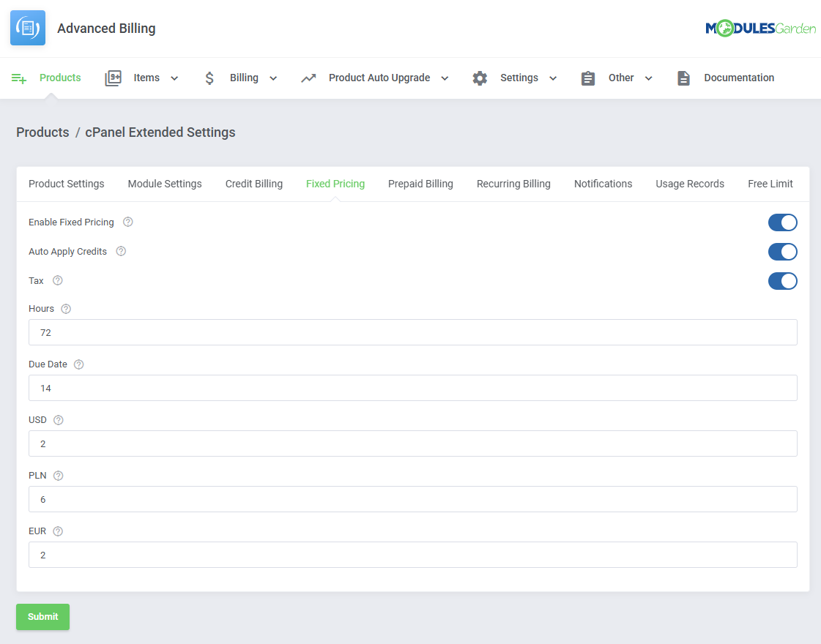Image resolution: width=821 pixels, height=644 pixels.
Task: Switch to the Product Settings tab
Action: coord(67,184)
